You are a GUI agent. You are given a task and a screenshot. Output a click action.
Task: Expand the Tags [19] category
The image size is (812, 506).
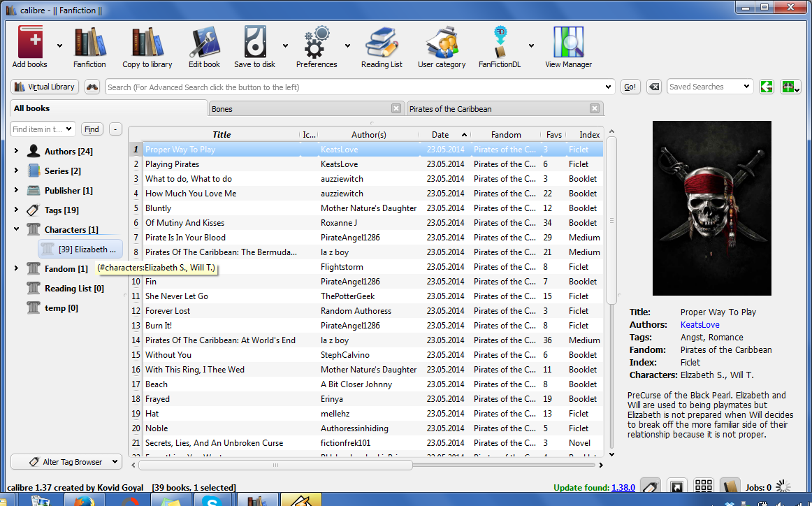coord(16,210)
